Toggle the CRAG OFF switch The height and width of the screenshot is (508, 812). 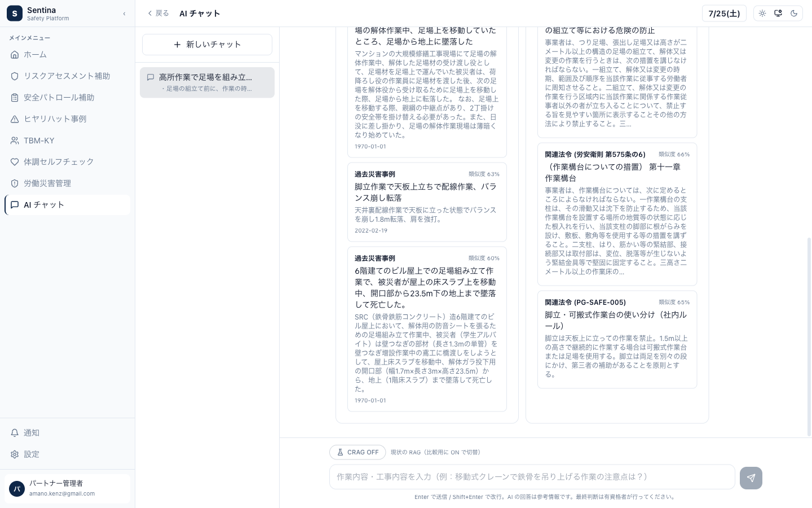click(x=358, y=452)
